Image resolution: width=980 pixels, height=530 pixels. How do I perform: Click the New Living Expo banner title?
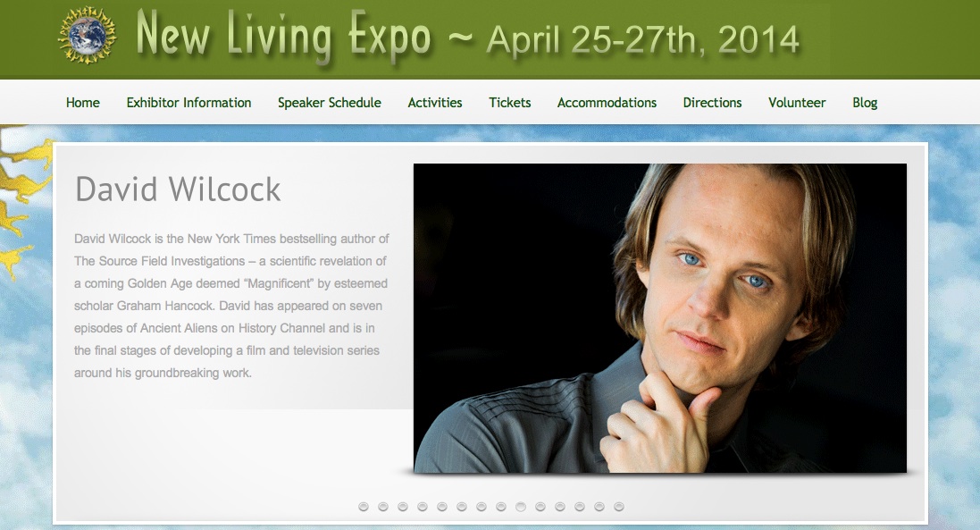pyautogui.click(x=283, y=36)
